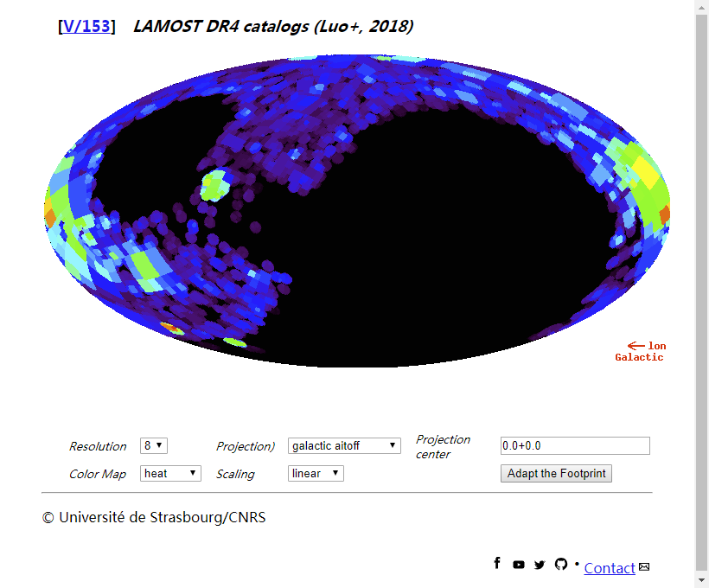Open the GitHub icon link

[560, 564]
